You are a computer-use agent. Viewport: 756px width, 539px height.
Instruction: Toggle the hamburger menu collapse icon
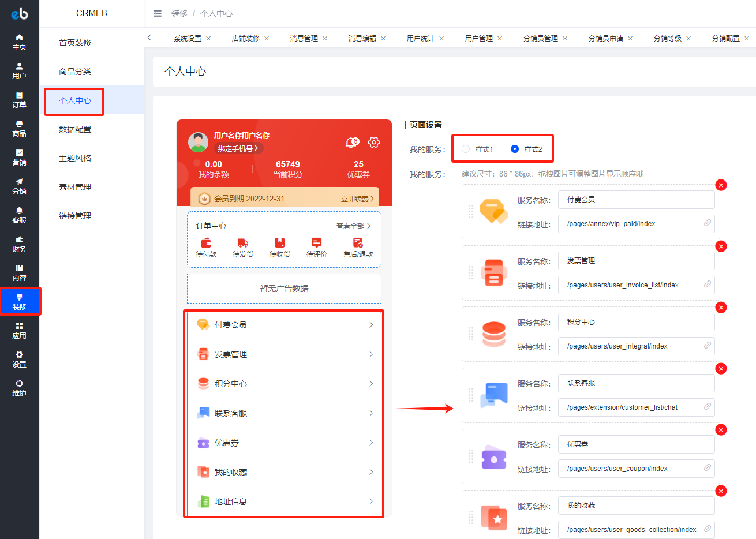tap(158, 13)
